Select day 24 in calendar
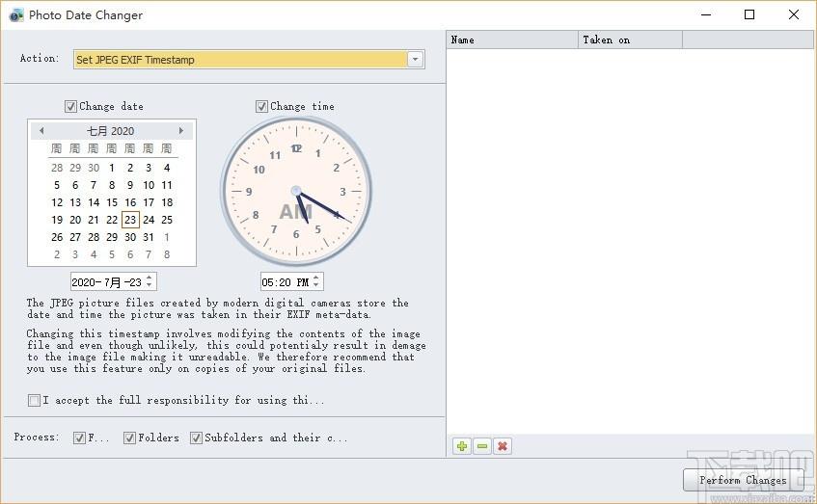817x504 pixels. [x=149, y=220]
